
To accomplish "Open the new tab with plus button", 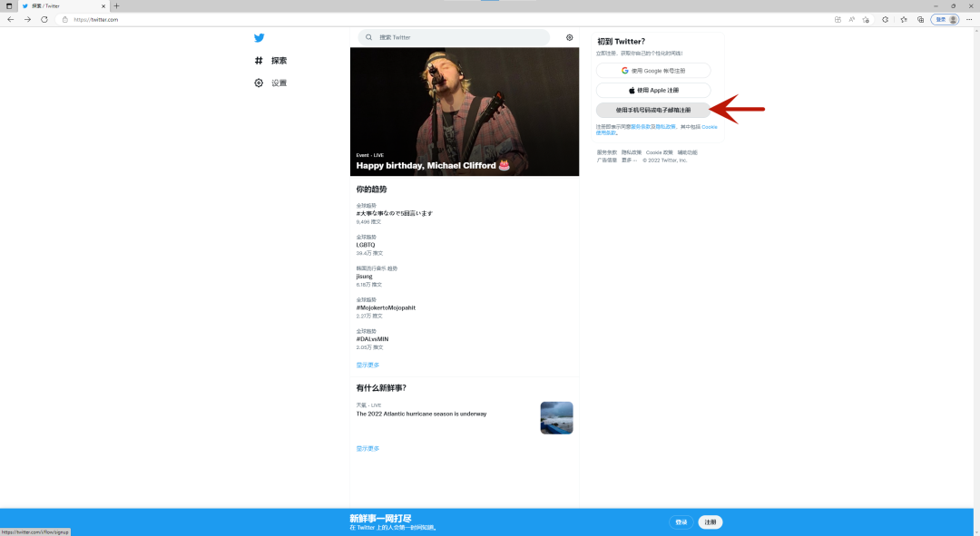I will [116, 5].
